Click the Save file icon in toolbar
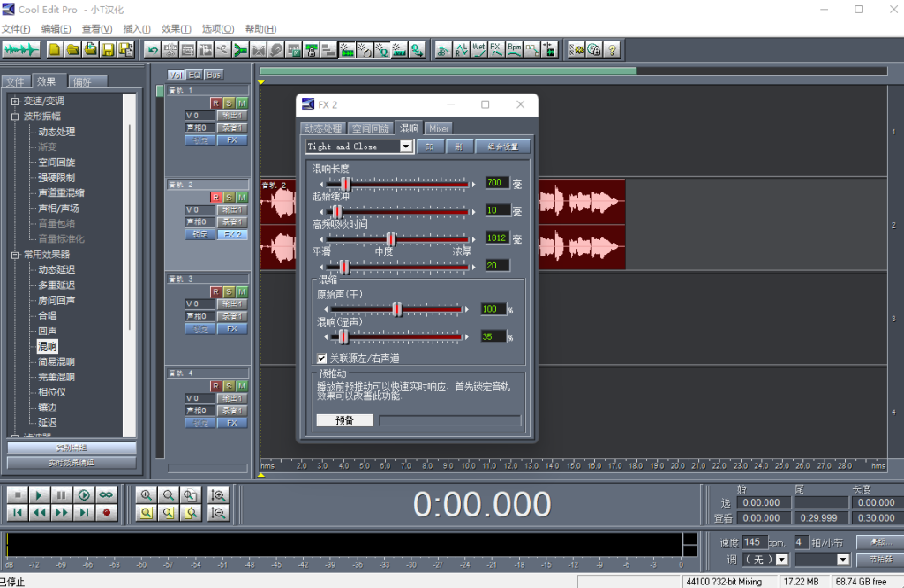 pyautogui.click(x=107, y=49)
